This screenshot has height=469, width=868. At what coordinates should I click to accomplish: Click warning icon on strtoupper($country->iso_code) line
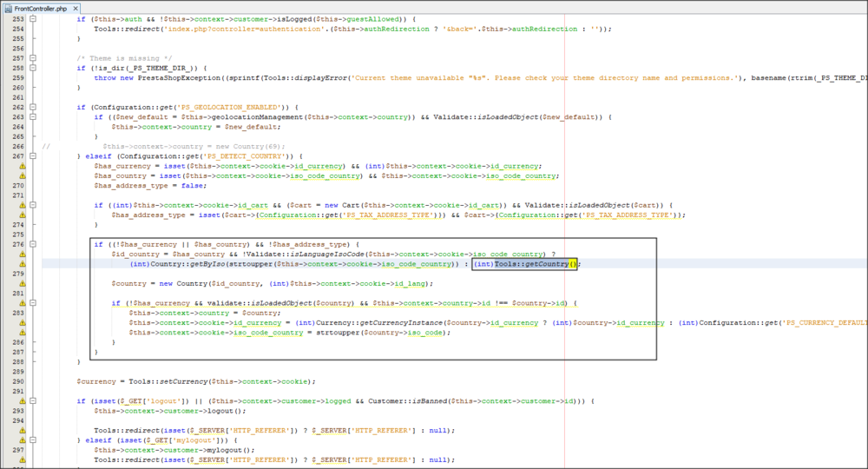23,333
